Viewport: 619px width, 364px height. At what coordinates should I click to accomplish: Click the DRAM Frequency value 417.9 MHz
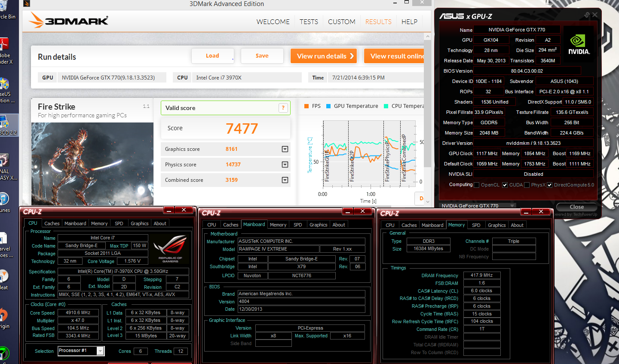(x=481, y=275)
